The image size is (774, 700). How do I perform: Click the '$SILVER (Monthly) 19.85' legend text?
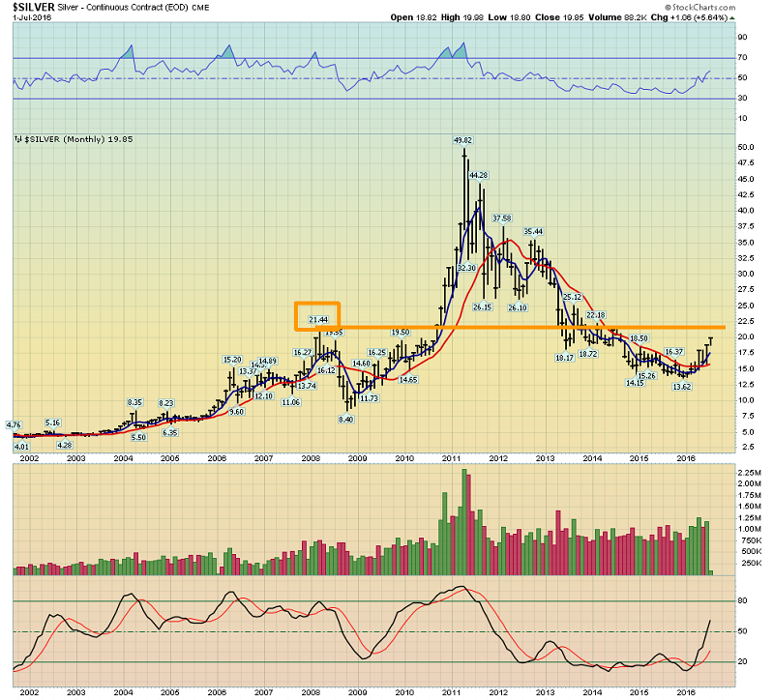(x=78, y=139)
